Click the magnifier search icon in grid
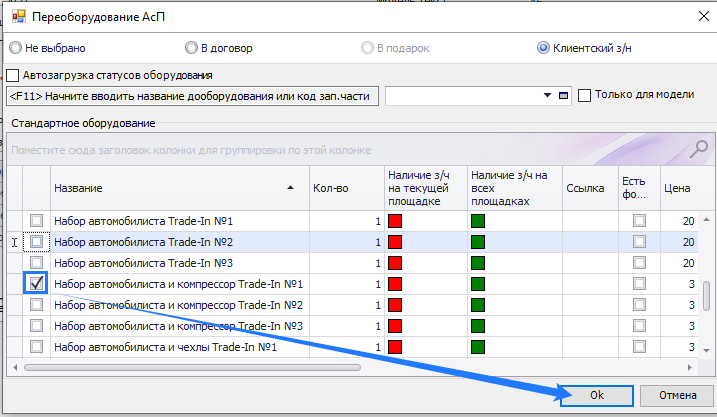The height and width of the screenshot is (417, 717). point(700,149)
